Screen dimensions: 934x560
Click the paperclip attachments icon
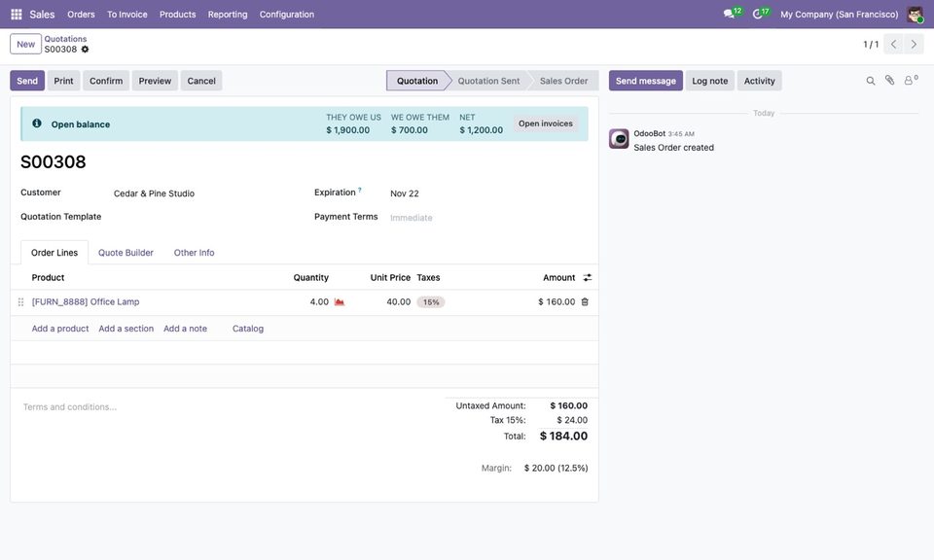tap(889, 81)
